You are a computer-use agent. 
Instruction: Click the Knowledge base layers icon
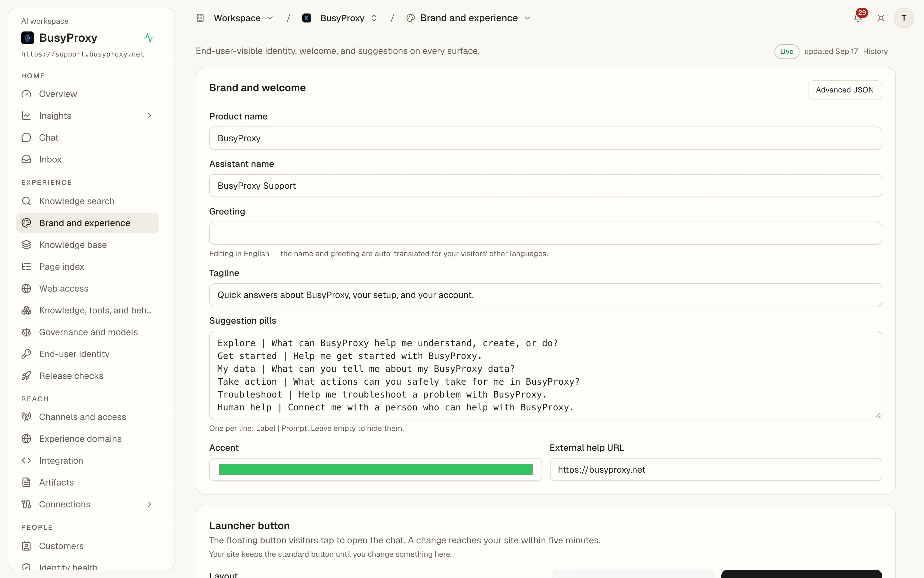[26, 245]
